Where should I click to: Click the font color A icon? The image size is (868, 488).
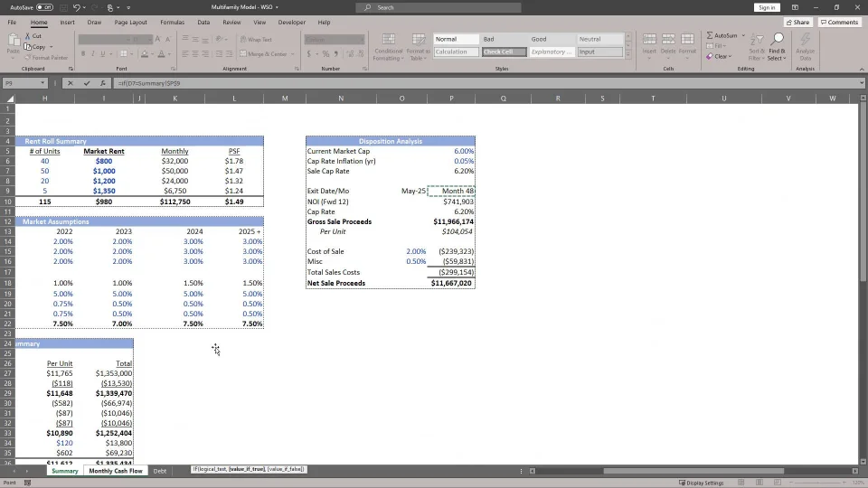[x=161, y=54]
